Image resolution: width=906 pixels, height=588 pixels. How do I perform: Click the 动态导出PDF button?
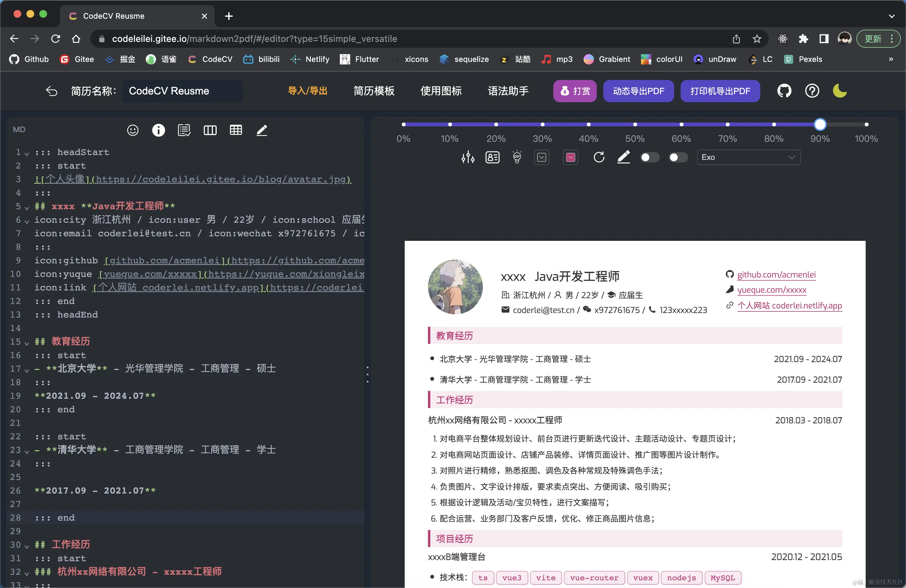(638, 91)
